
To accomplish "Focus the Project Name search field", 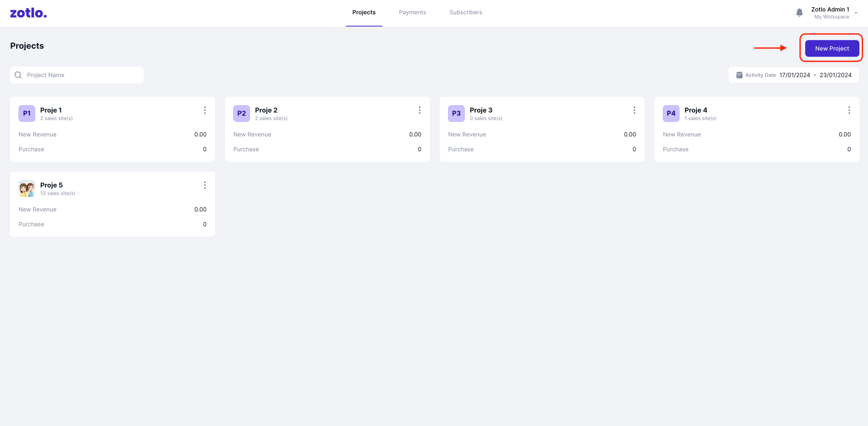I will click(83, 75).
